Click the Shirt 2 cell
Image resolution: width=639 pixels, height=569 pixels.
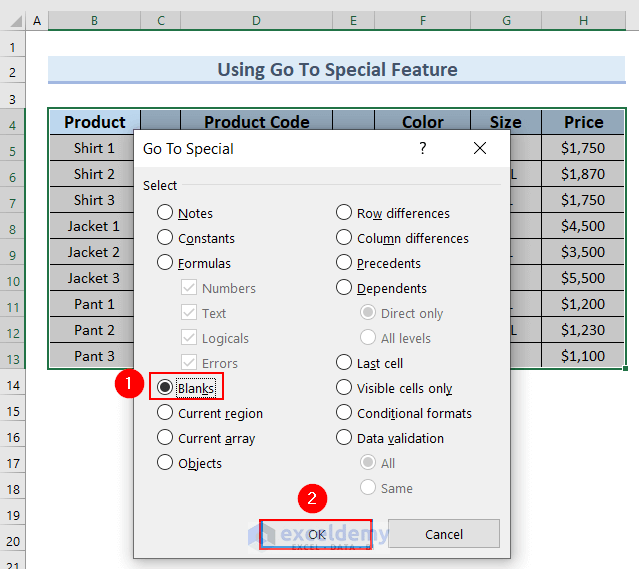94,174
